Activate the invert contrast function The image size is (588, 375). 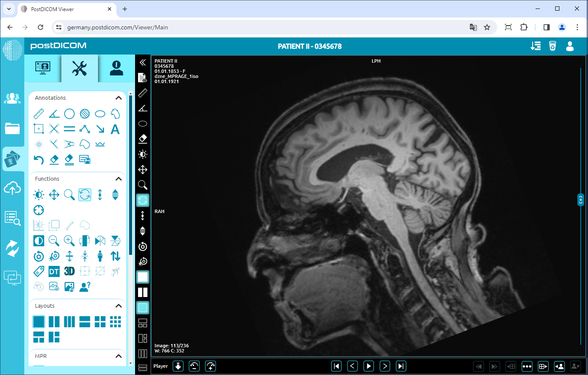[x=39, y=241]
